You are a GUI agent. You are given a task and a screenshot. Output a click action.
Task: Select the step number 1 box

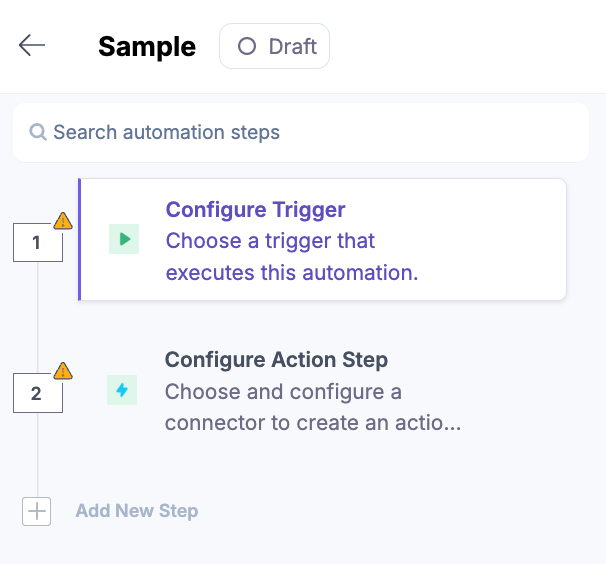pos(37,243)
